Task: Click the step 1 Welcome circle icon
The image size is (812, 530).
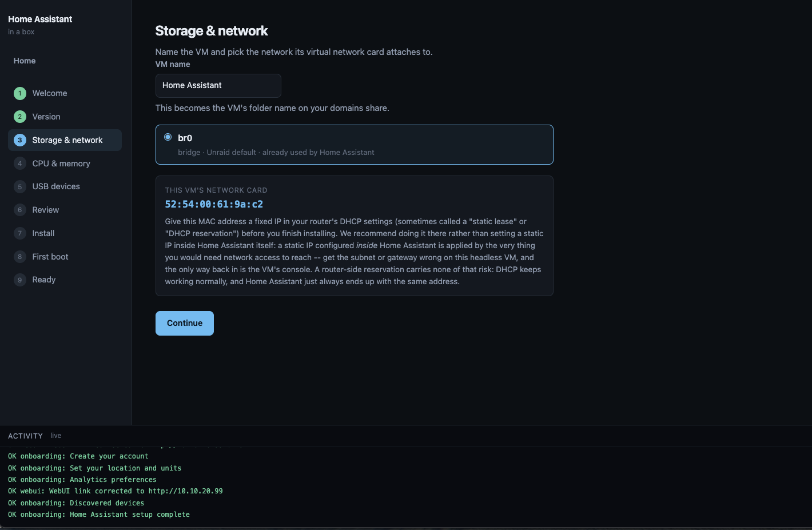Action: tap(20, 93)
